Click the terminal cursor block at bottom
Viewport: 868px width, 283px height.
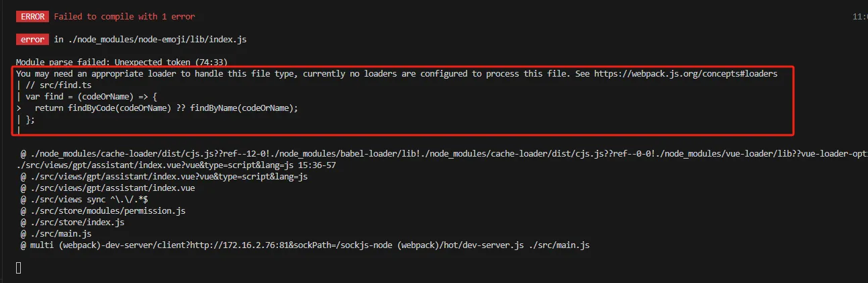click(x=19, y=268)
